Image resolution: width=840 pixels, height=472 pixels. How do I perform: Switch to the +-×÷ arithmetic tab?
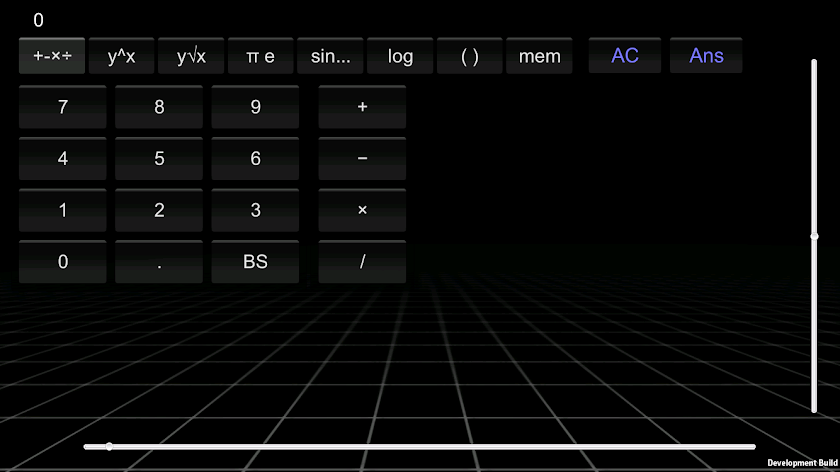pyautogui.click(x=52, y=56)
